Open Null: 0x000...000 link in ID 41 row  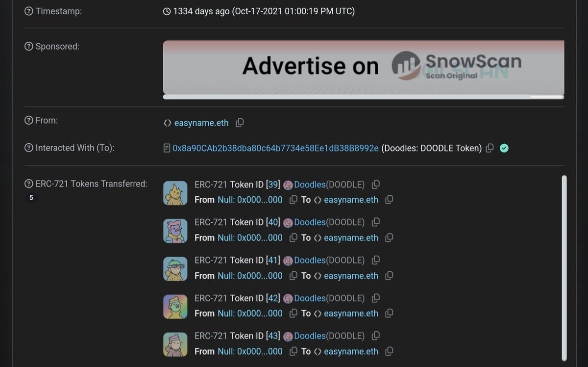pos(250,276)
